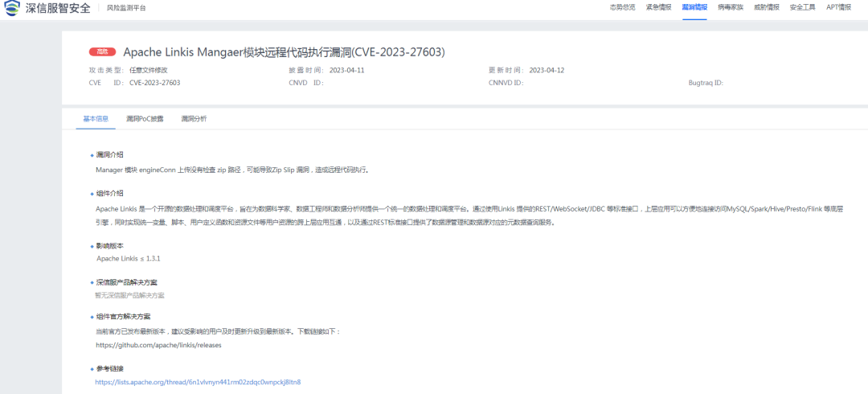This screenshot has width=868, height=394.
Task: Click the vulnerability title with CVE-2023-27603
Action: 284,52
